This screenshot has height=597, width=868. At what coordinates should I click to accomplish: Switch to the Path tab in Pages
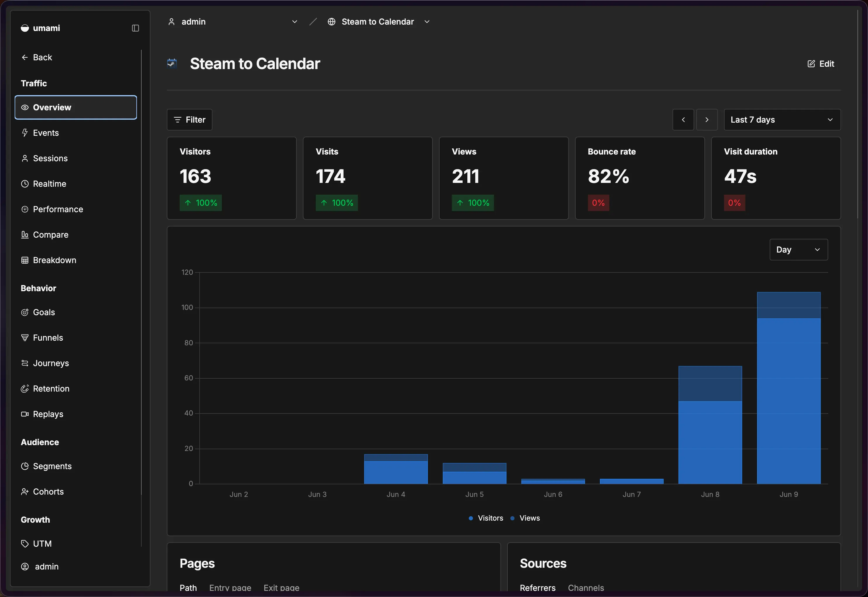pos(188,588)
